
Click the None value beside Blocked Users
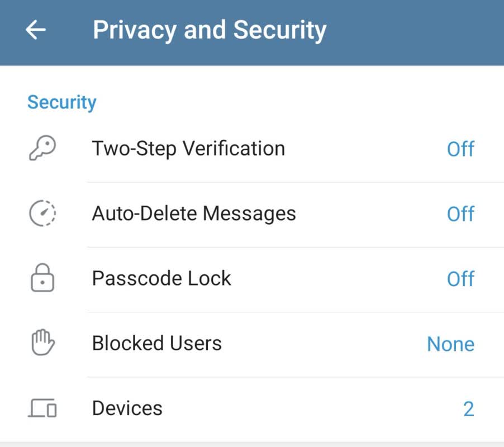coord(450,344)
